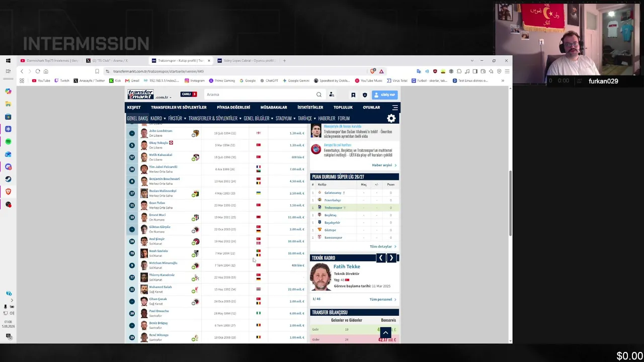Go back with the browser back arrow
Viewport: 644px width, 362px height.
(x=22, y=71)
